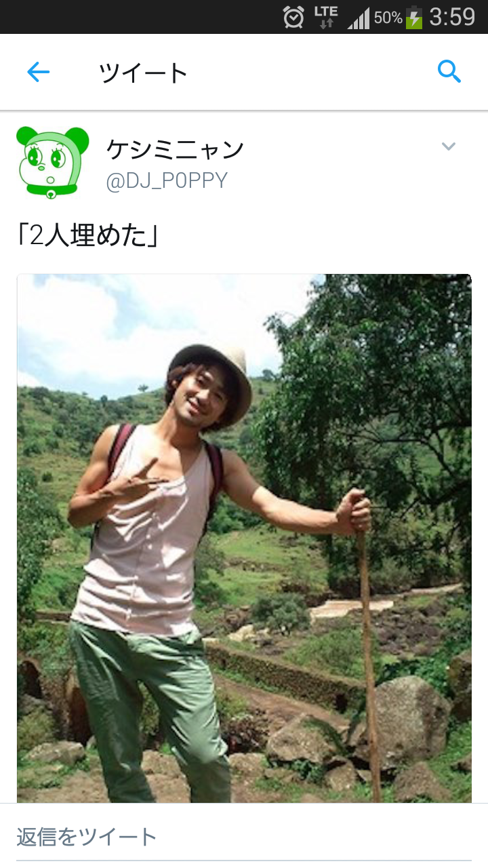488x868 pixels.
Task: Expand tweet options chevron
Action: [449, 146]
